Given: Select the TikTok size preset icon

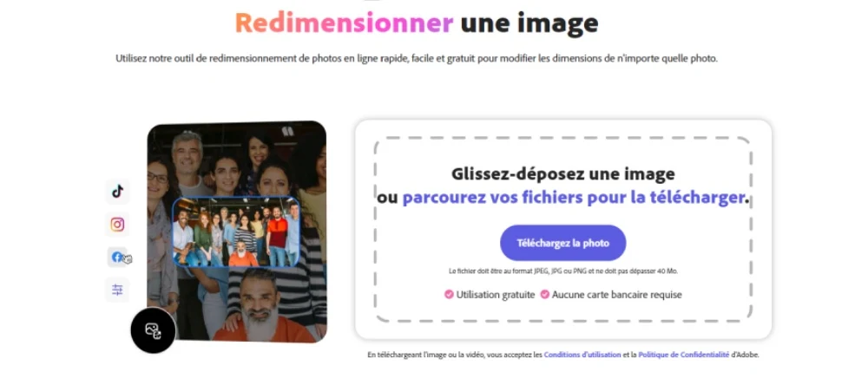Looking at the screenshot, I should tap(117, 192).
